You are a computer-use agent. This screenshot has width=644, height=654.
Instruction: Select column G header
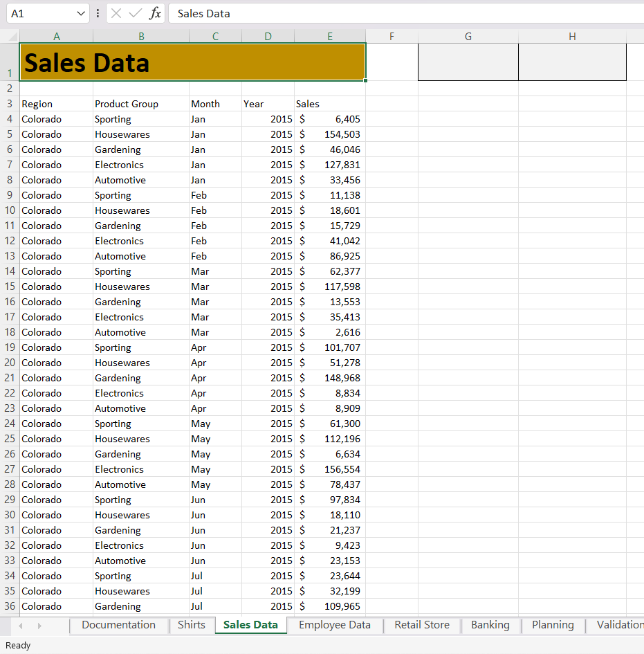coord(468,36)
